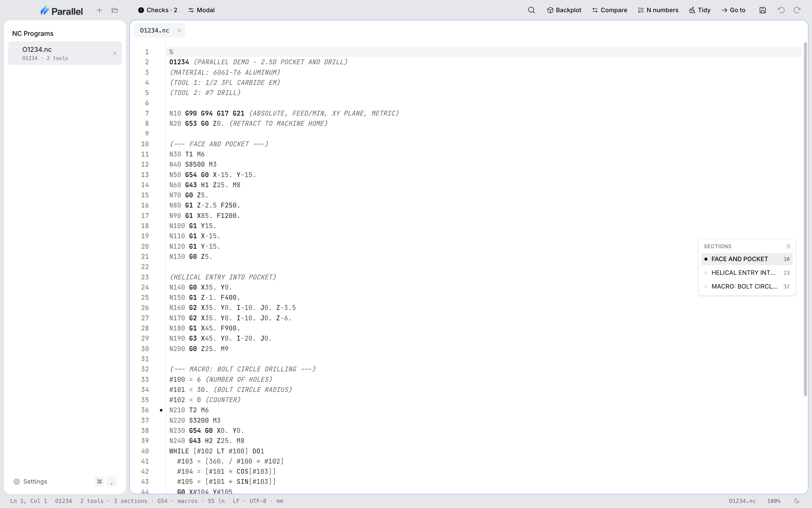The width and height of the screenshot is (812, 508).
Task: Click the mm units status entry
Action: 280,501
